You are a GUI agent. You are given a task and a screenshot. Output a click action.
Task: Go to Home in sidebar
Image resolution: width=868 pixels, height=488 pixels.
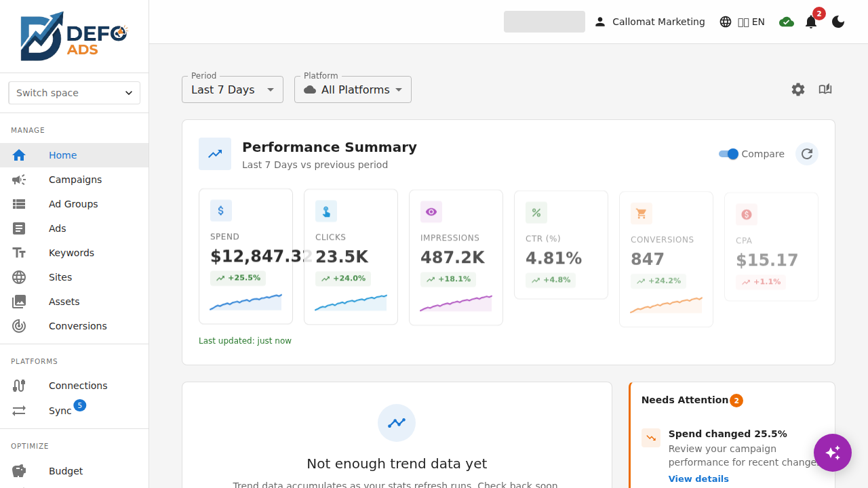point(75,155)
